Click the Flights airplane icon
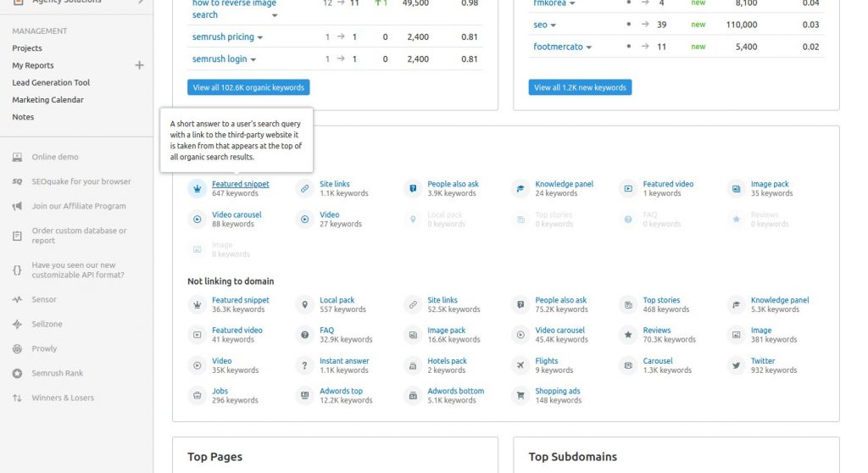This screenshot has width=868, height=473. [x=520, y=365]
